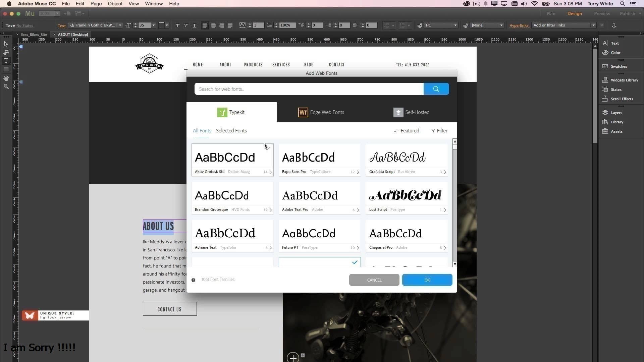Select the Zoom magnifier tool
The width and height of the screenshot is (644, 362).
tap(6, 86)
